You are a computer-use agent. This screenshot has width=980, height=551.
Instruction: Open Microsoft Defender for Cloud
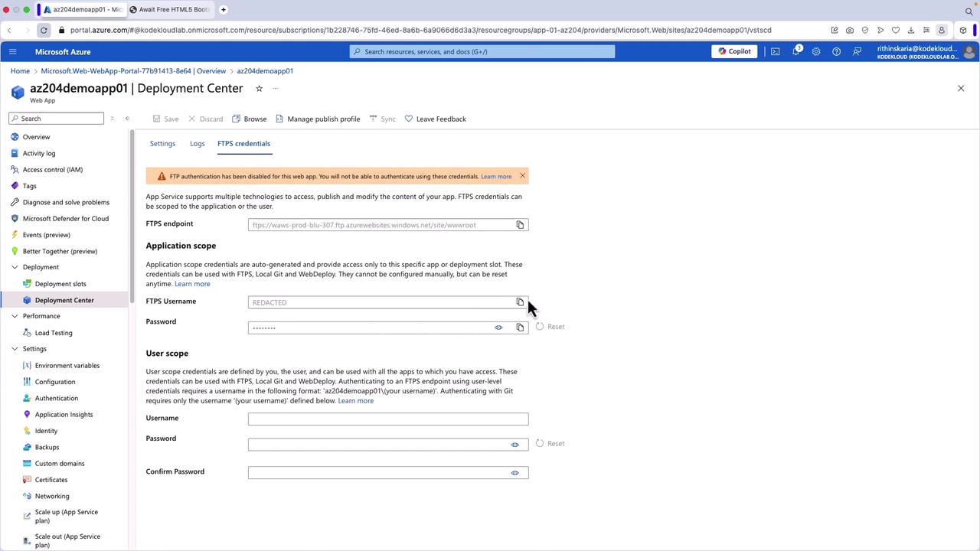[x=66, y=218]
